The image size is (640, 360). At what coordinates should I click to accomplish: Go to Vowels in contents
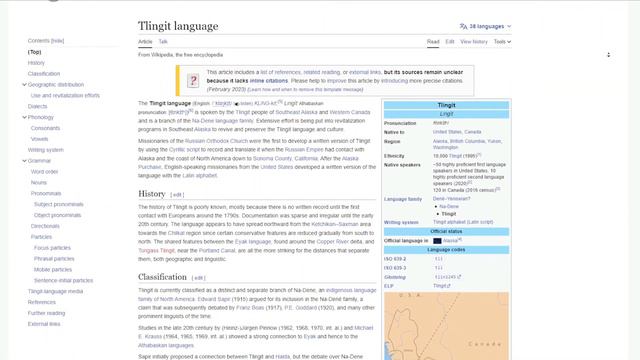tap(39, 139)
